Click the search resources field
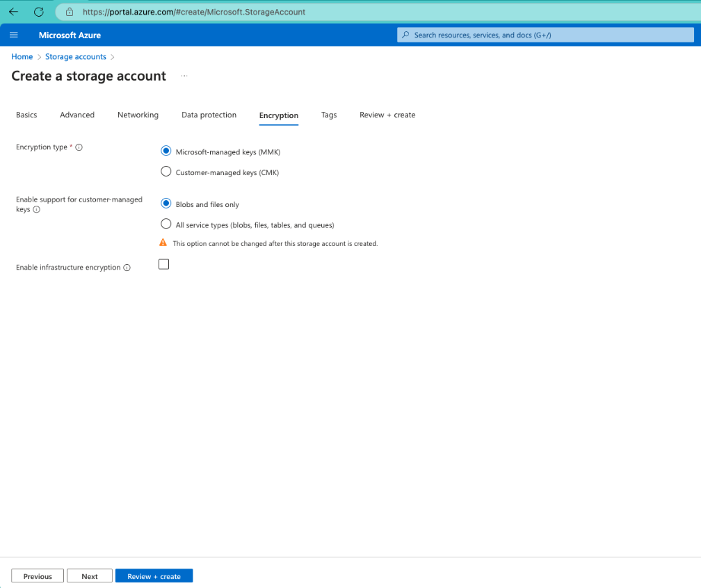701x588 pixels. (x=545, y=35)
